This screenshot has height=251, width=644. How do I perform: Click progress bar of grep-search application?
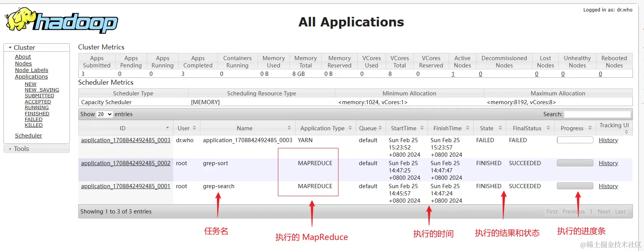[x=575, y=186]
